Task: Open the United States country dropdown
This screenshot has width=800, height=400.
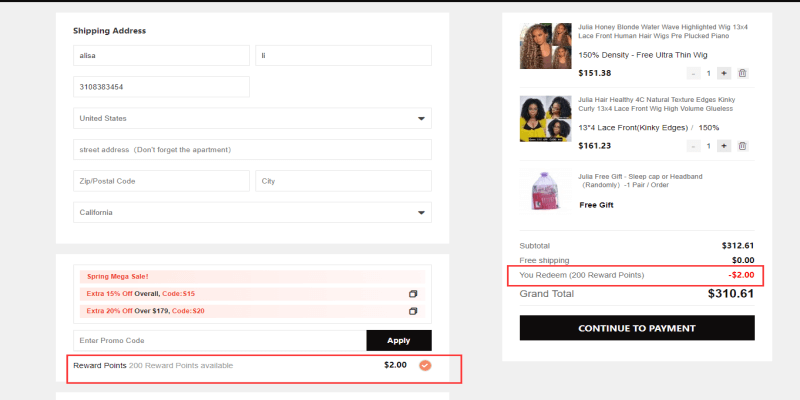Action: coord(252,118)
